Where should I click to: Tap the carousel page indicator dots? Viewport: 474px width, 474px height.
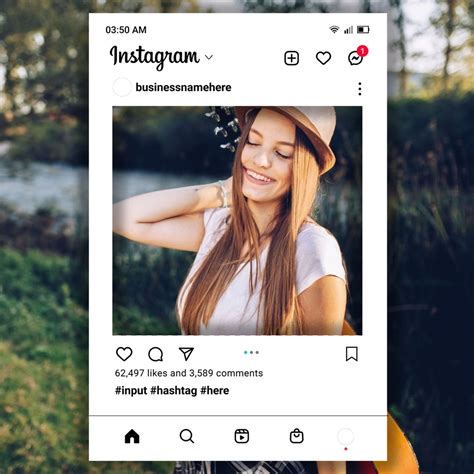[x=251, y=352]
